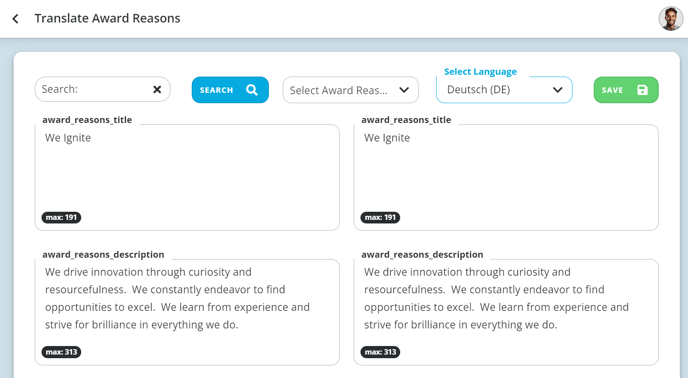Click the right award_reasons_description translation area
Image resolution: width=688 pixels, height=378 pixels.
point(506,312)
